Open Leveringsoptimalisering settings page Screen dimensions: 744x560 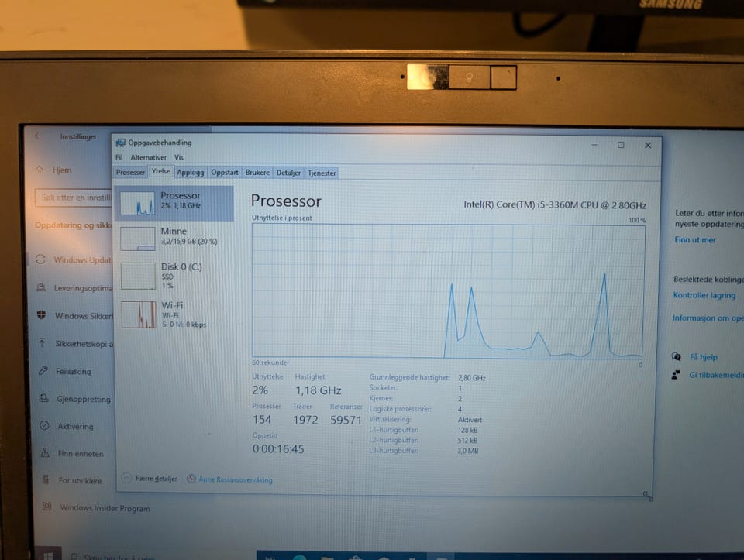click(x=84, y=288)
